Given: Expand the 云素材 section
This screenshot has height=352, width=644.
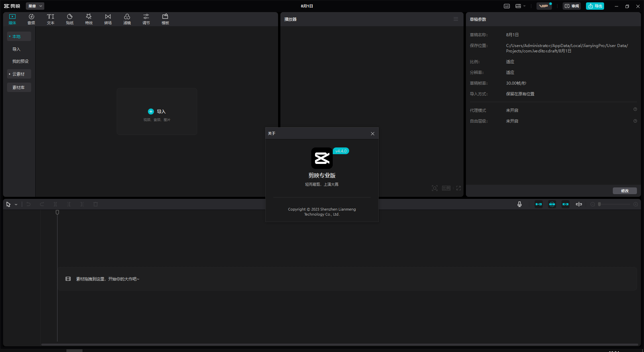Looking at the screenshot, I should click(19, 74).
